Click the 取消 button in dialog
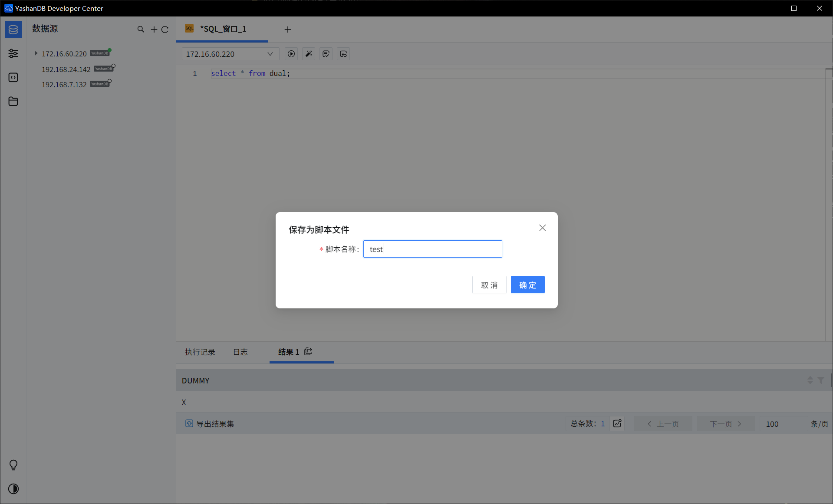 [489, 285]
